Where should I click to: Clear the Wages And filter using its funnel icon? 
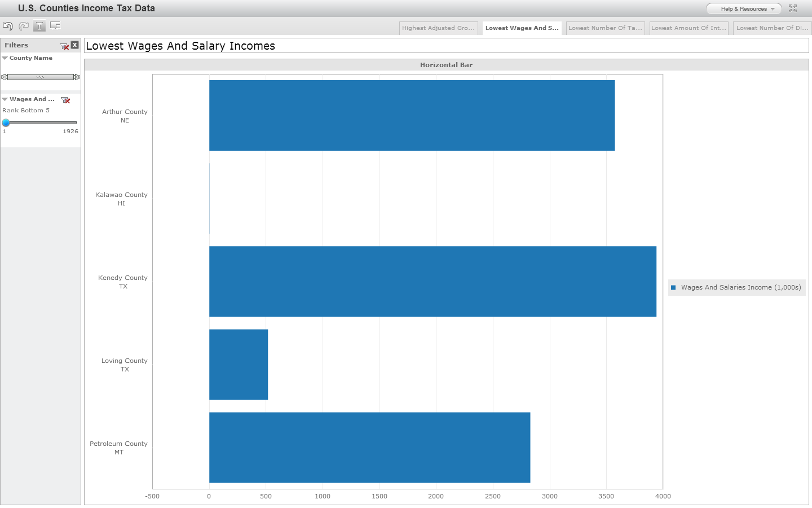[65, 100]
